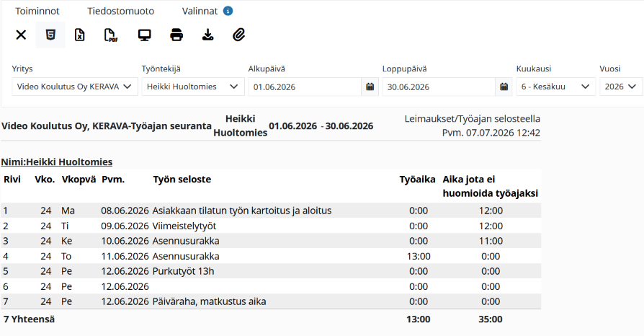Show report on screen with monitor icon

click(144, 35)
